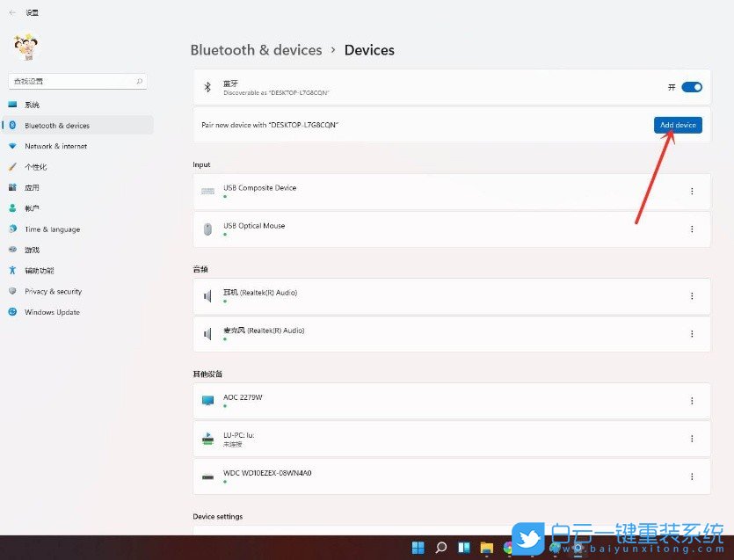Click the Bluetooth symbol icon in Bluetooth card

pos(208,87)
